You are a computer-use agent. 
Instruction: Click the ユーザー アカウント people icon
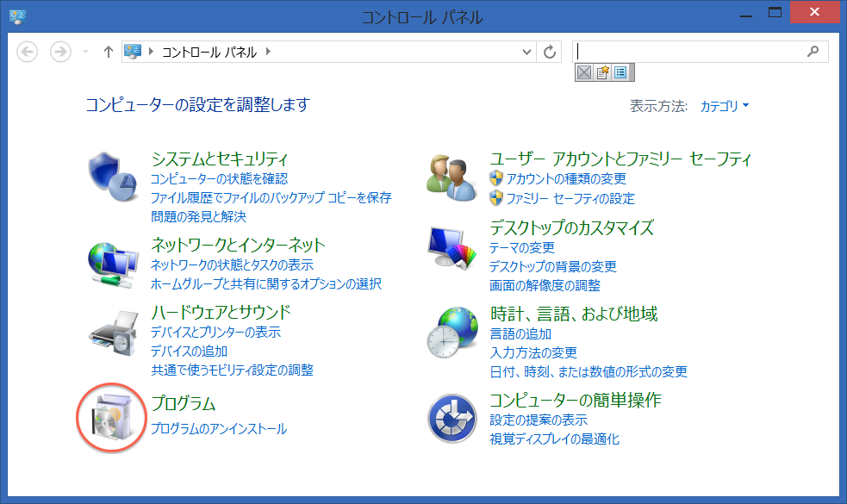click(x=452, y=177)
